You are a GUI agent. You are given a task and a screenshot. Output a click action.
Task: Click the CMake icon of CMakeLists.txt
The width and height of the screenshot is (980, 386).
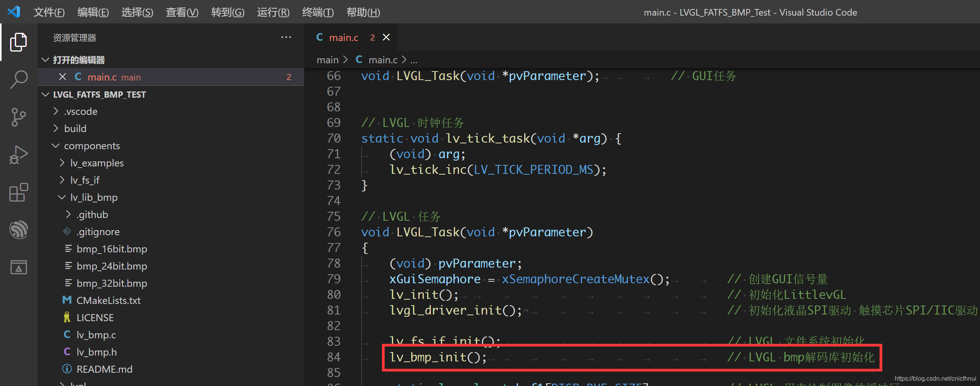coord(67,300)
